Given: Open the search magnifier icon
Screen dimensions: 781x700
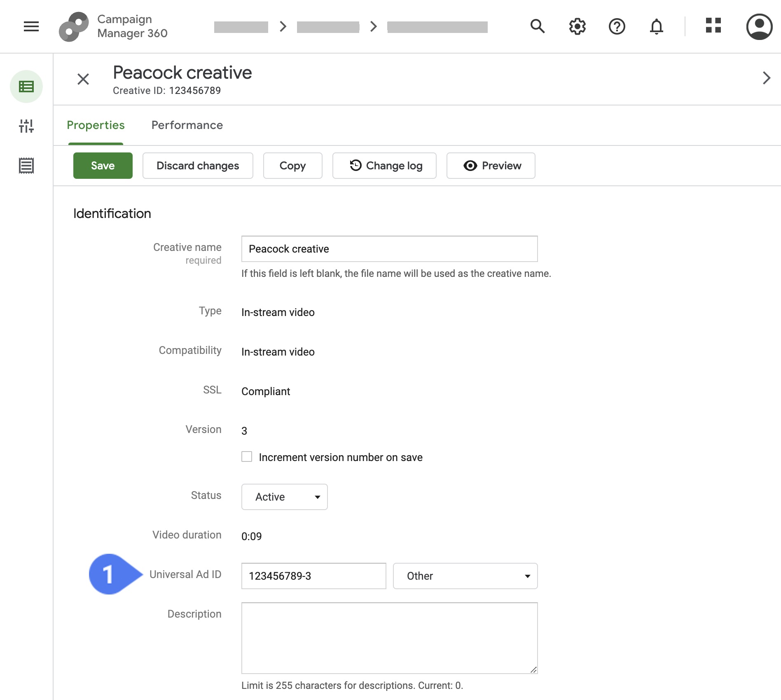Looking at the screenshot, I should 538,26.
